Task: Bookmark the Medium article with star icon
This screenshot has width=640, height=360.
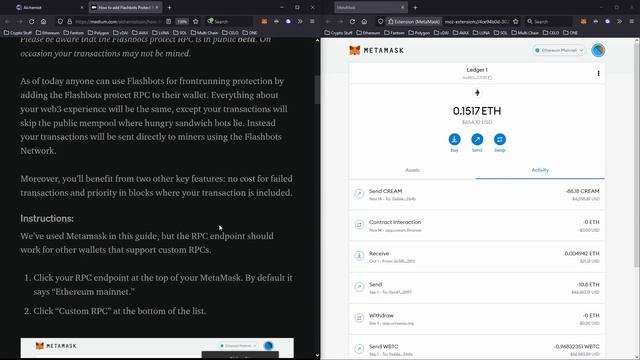Action: point(196,21)
